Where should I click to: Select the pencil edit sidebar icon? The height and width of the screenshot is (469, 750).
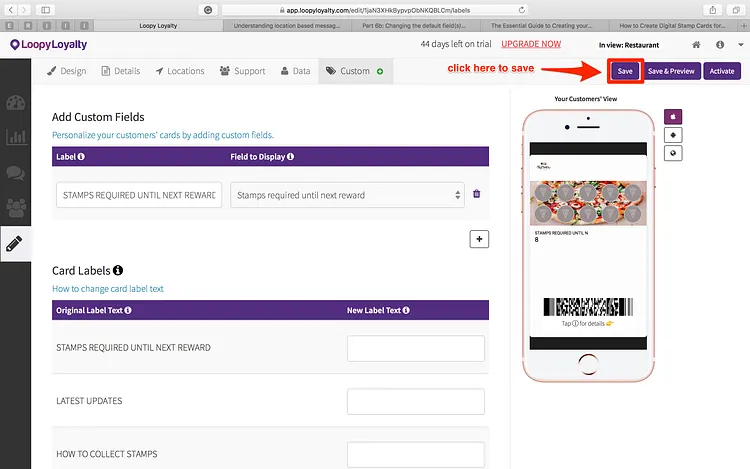[14, 243]
